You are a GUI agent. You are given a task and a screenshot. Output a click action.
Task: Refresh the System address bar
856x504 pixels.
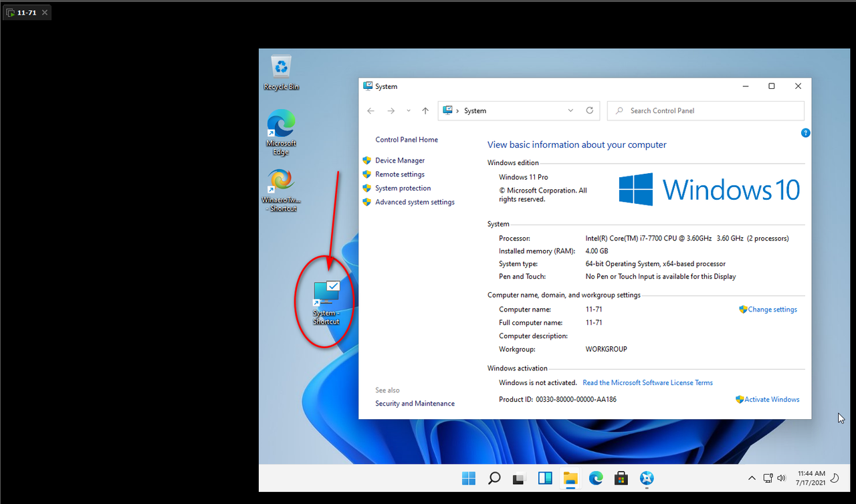click(x=590, y=110)
